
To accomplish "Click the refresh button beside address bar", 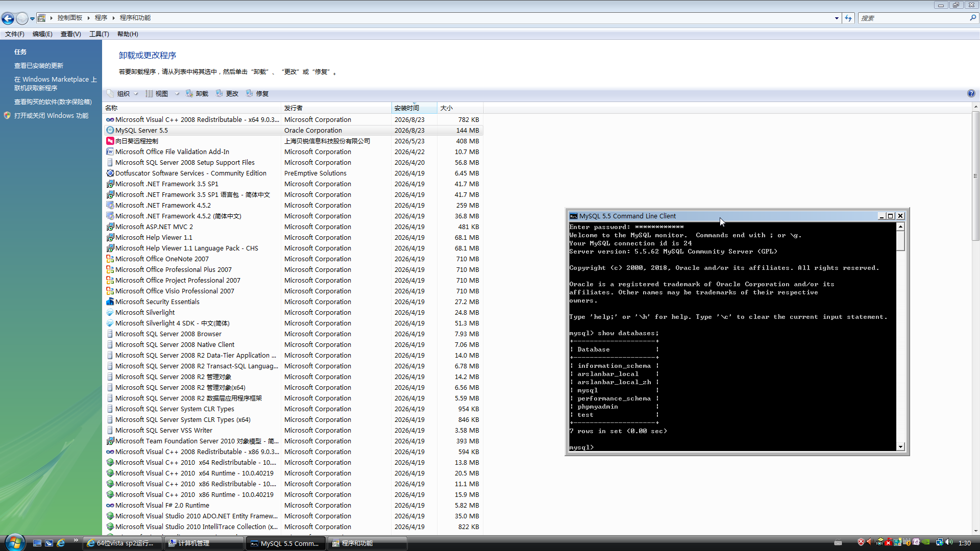I will pyautogui.click(x=848, y=18).
